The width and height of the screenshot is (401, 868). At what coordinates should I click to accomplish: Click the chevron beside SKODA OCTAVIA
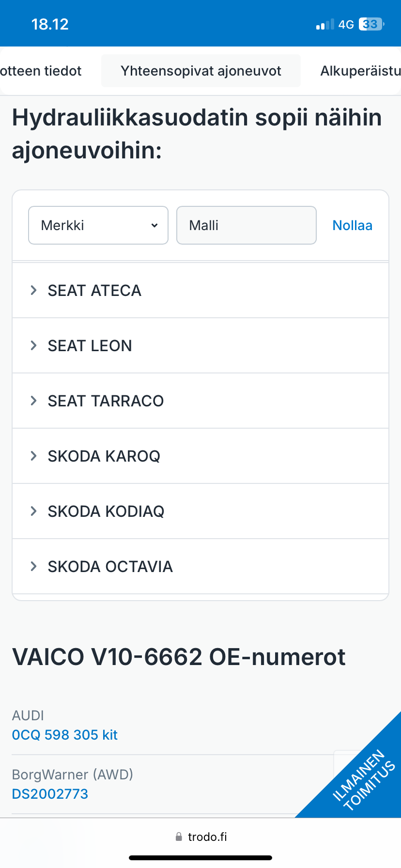click(33, 566)
